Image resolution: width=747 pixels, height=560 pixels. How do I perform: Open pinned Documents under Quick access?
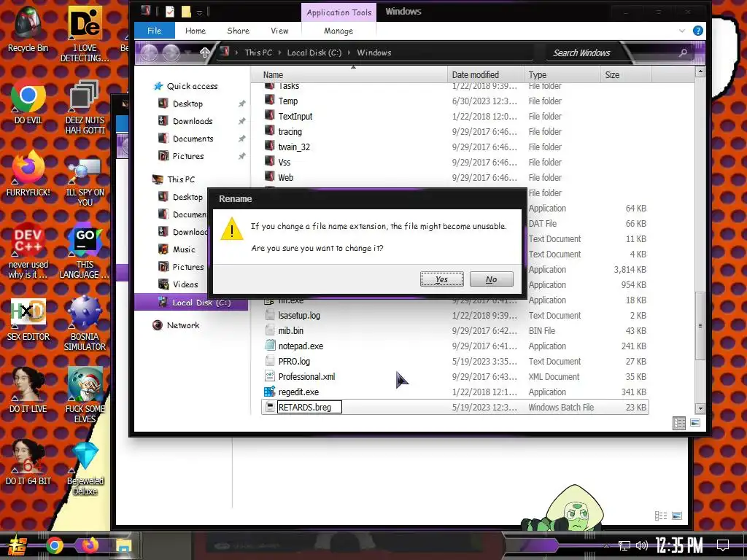click(x=193, y=139)
